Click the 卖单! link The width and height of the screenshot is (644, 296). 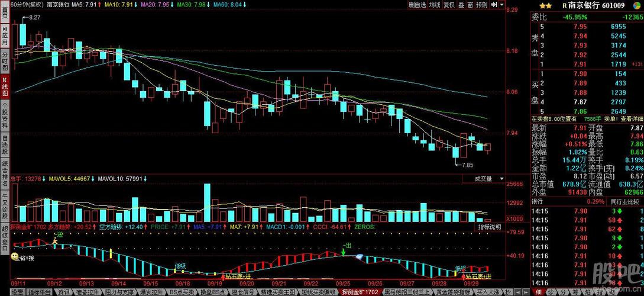[611, 118]
